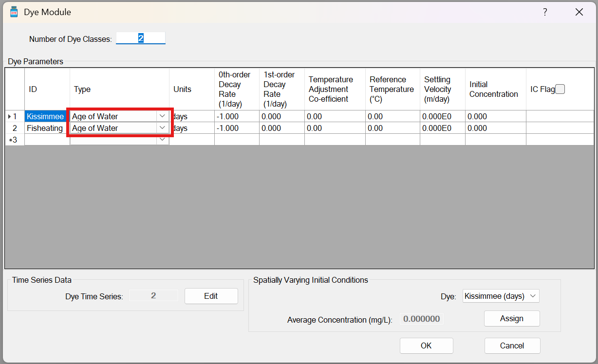This screenshot has width=598, height=364.
Task: Confirm with the OK button
Action: point(426,346)
